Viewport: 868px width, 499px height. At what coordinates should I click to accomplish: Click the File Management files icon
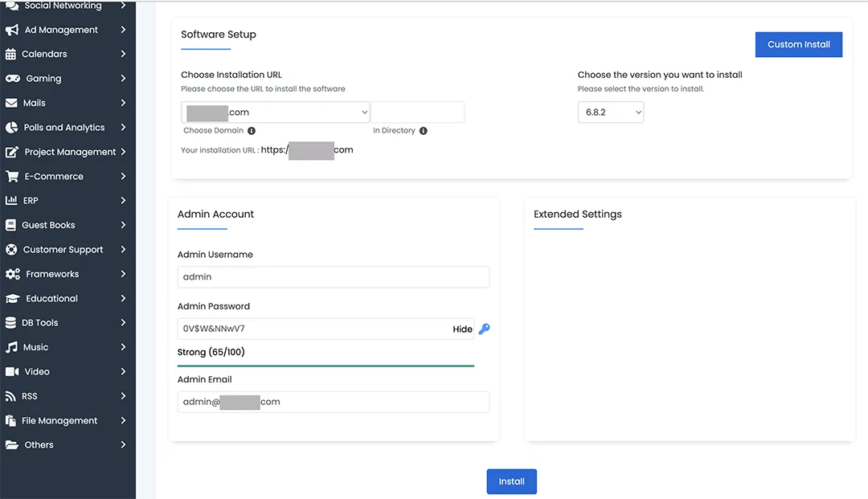point(10,420)
